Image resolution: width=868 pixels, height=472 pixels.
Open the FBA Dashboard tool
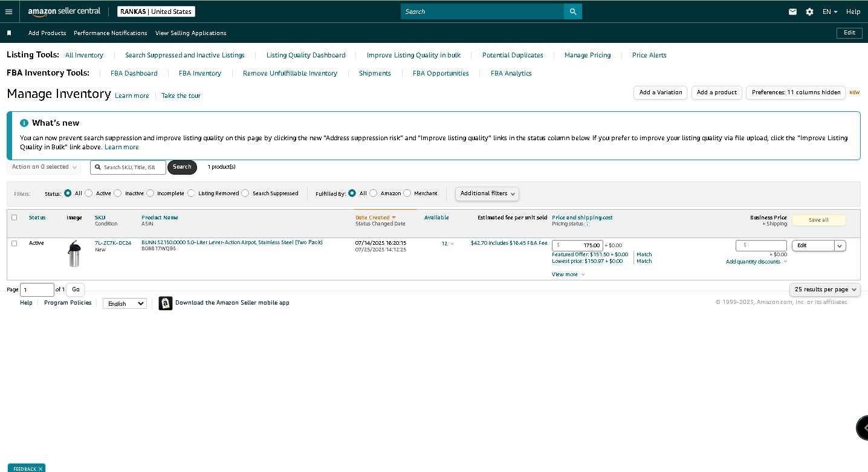134,73
